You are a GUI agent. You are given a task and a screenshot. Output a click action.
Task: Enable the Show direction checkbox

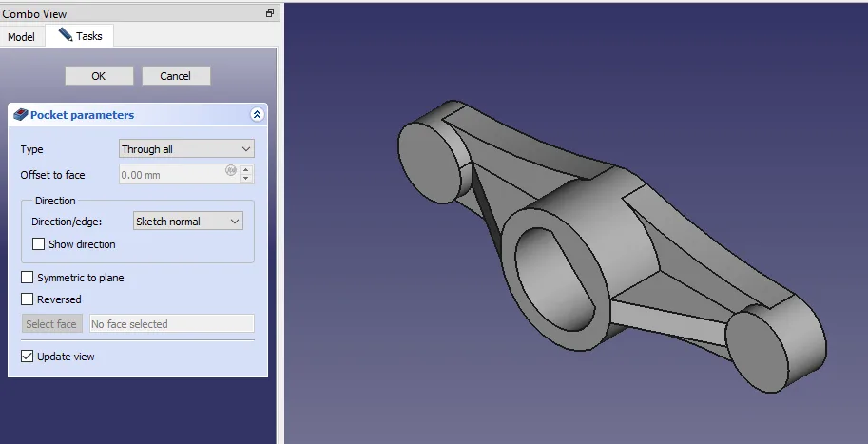(39, 244)
